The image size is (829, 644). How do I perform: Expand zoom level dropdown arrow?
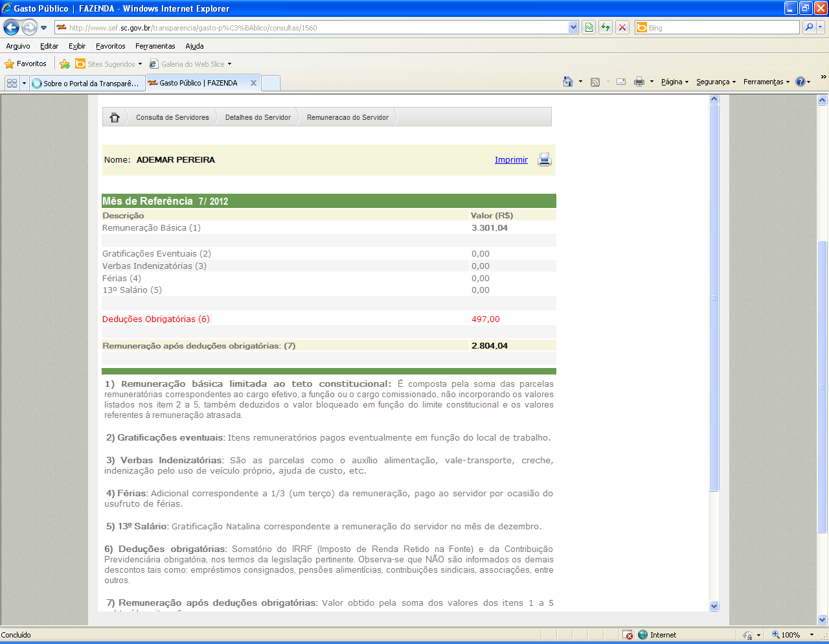pos(812,635)
